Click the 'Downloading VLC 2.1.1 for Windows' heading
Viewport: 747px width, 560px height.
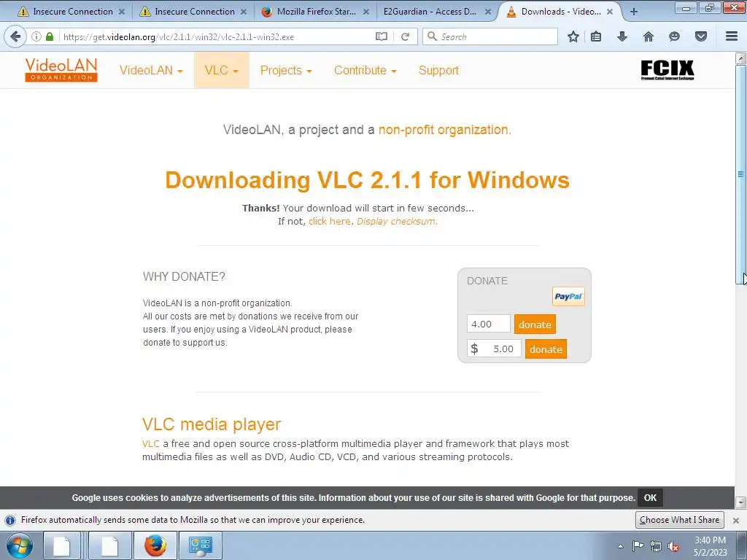368,181
